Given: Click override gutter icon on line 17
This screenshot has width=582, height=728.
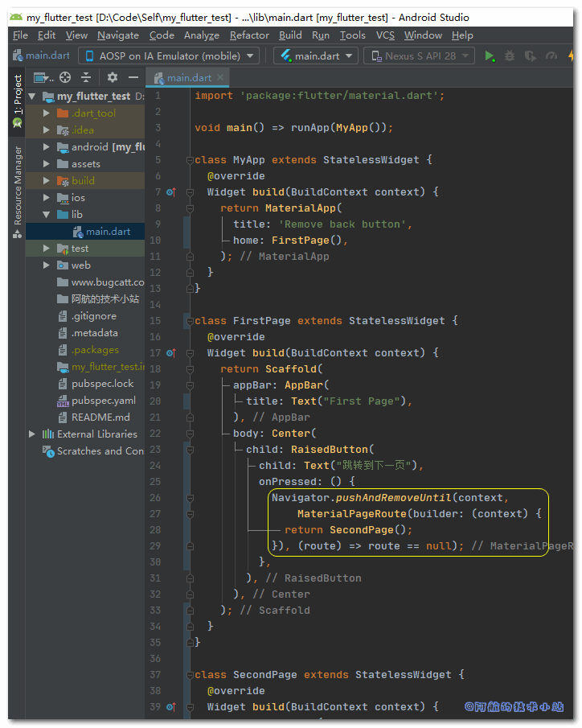Looking at the screenshot, I should click(170, 353).
